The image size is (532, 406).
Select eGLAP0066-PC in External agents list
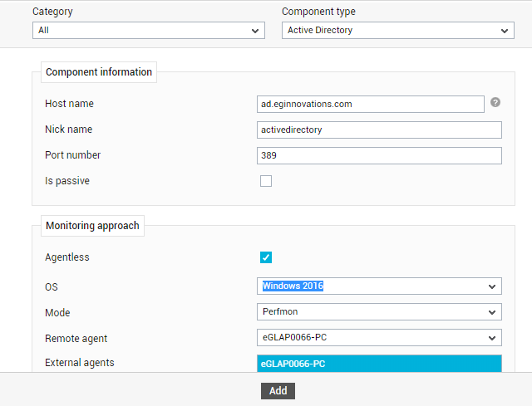(379, 364)
